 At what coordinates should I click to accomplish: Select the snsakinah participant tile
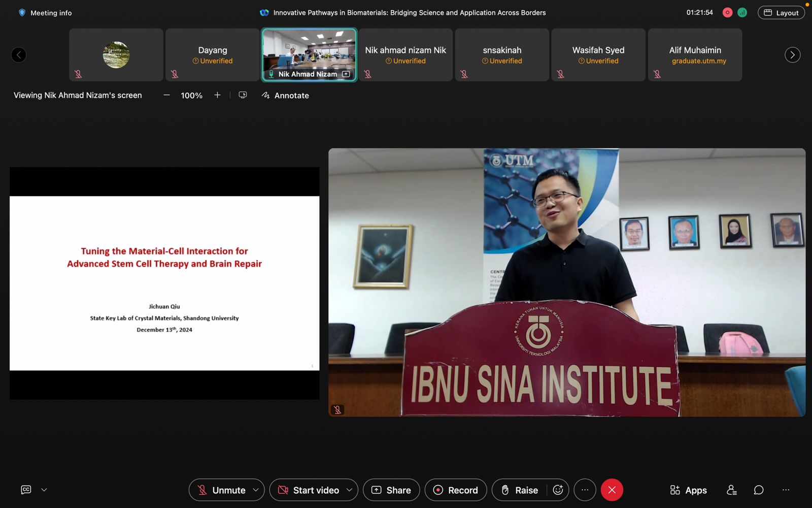502,55
